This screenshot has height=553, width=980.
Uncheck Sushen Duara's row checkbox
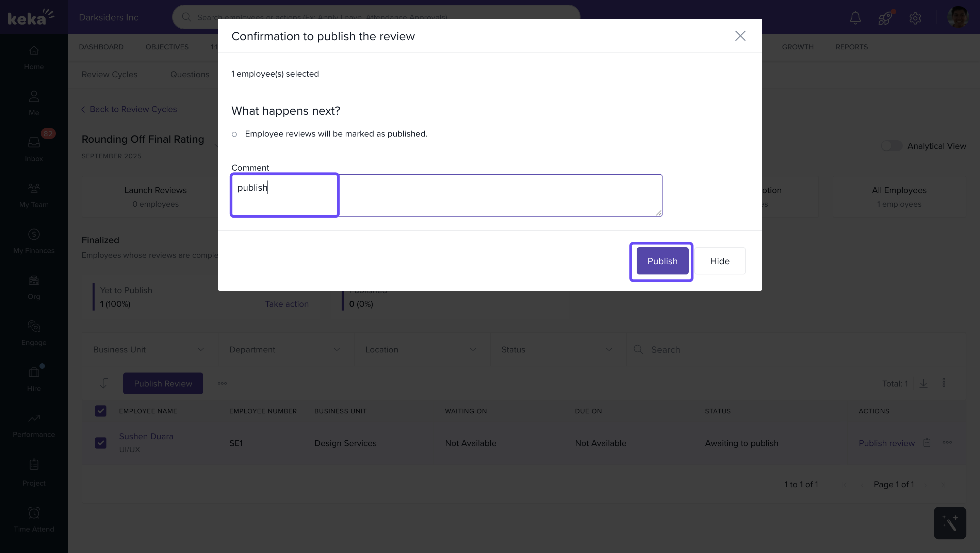[x=100, y=443]
